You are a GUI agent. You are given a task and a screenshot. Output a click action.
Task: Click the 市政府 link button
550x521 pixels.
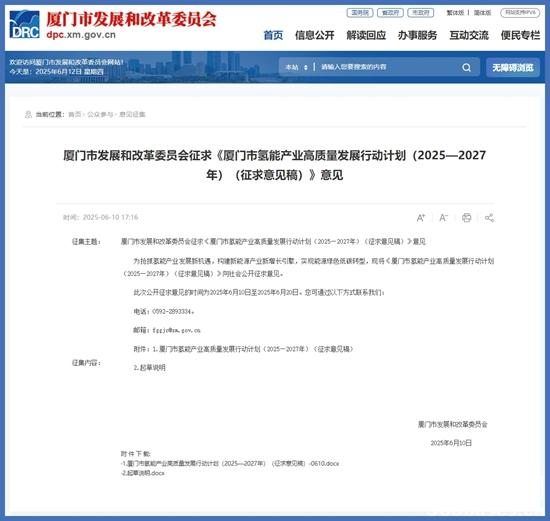point(421,13)
